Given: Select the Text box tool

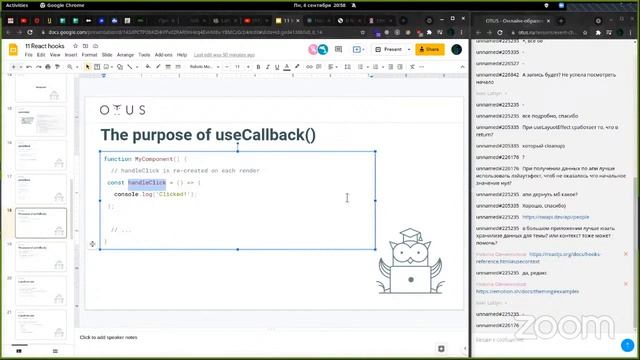Looking at the screenshot, I should point(97,67).
